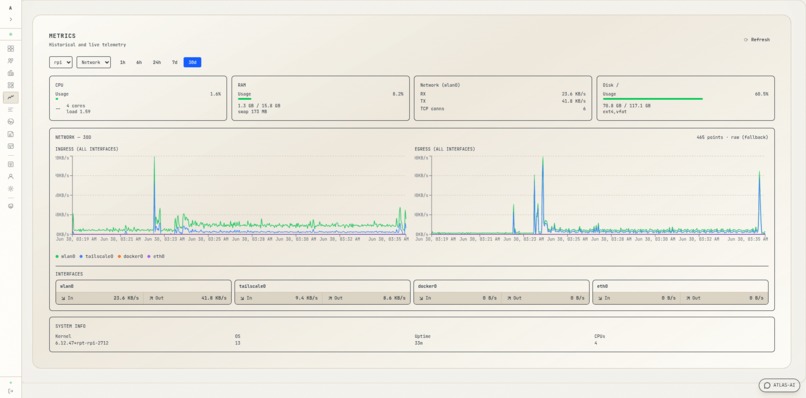Select the highlighted metrics chart-line sidebar icon
806x398 pixels.
pos(11,97)
